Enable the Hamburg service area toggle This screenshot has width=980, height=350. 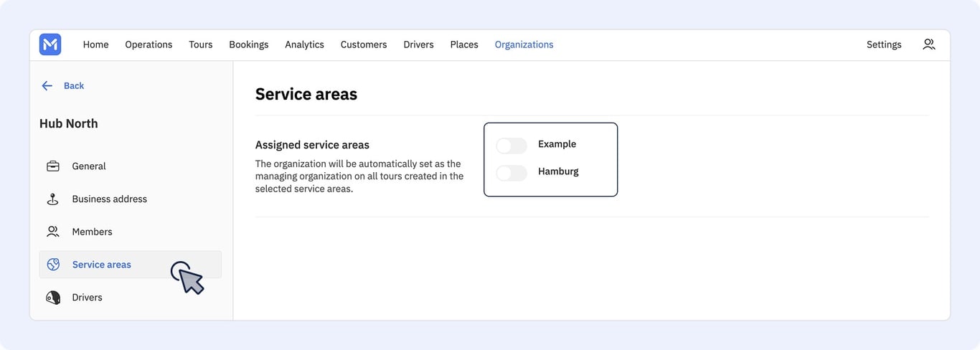coord(512,173)
